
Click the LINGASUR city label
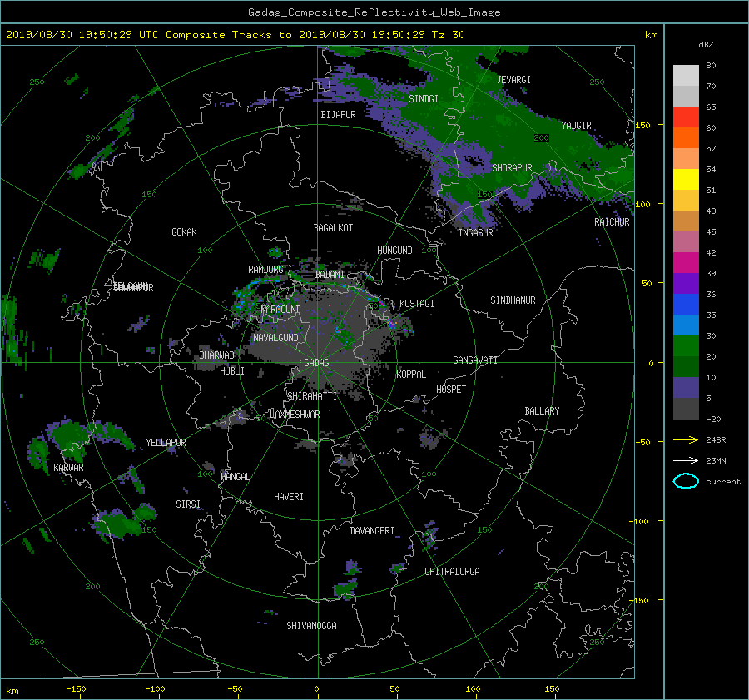click(473, 233)
